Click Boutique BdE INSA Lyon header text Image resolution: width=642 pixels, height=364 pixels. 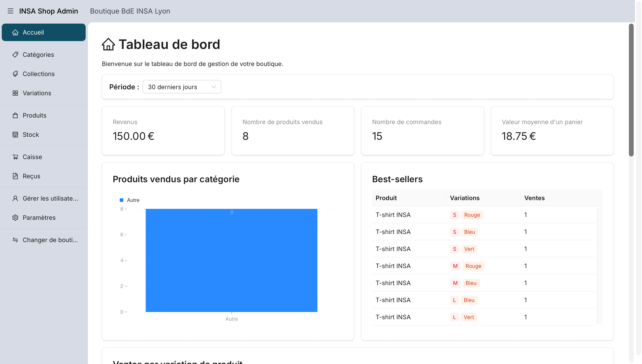pos(130,11)
